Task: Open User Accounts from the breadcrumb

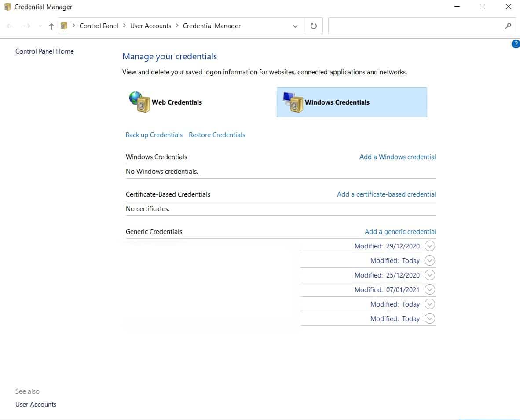Action: click(x=150, y=26)
